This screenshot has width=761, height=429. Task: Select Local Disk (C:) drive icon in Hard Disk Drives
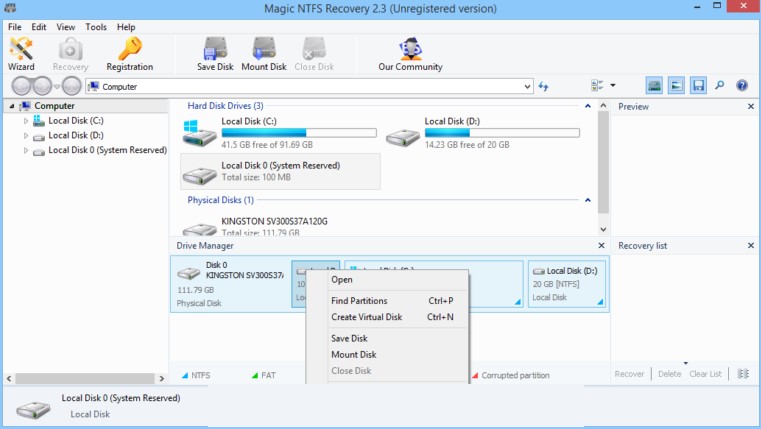point(199,133)
